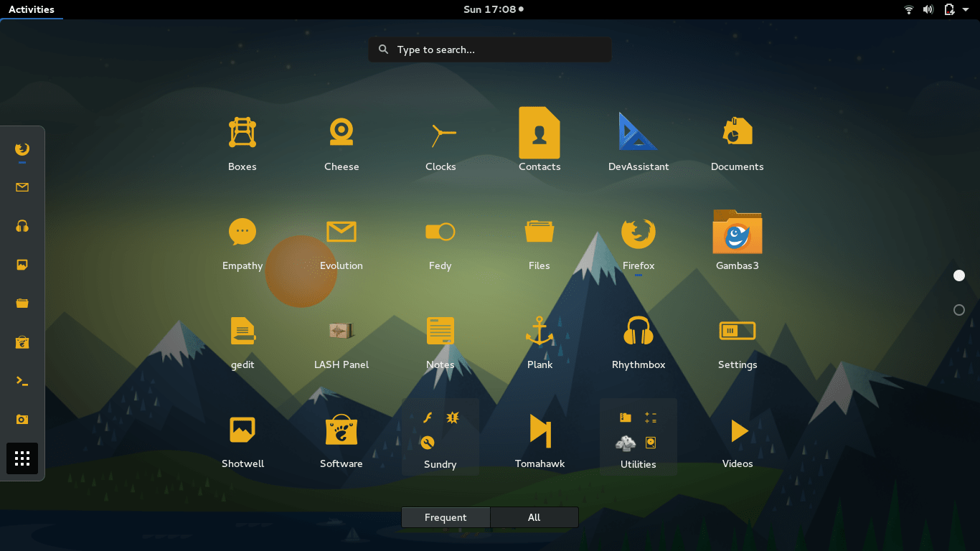Click the volume speaker icon
The width and height of the screenshot is (980, 551).
click(x=928, y=9)
